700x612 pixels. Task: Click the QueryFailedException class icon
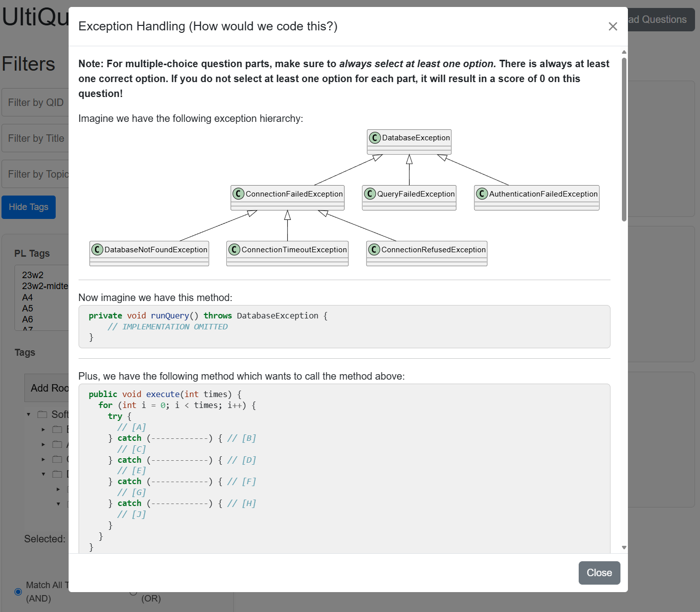370,194
